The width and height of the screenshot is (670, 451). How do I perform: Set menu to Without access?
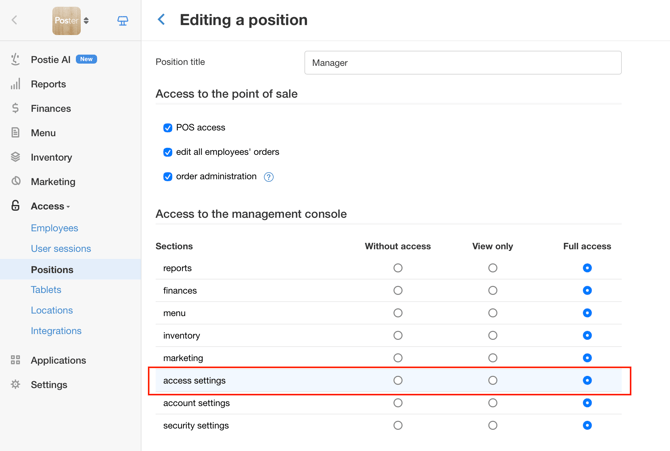(x=398, y=313)
